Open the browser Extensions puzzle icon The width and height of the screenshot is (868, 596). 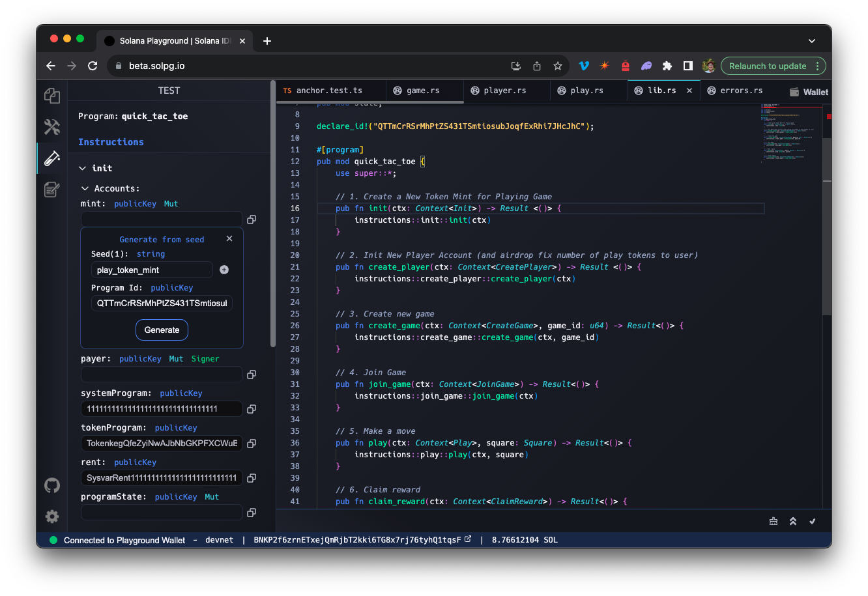click(x=667, y=66)
